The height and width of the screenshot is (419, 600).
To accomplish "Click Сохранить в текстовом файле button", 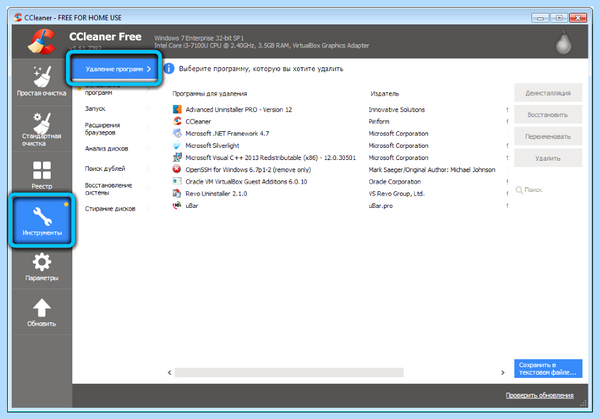I will (548, 368).
